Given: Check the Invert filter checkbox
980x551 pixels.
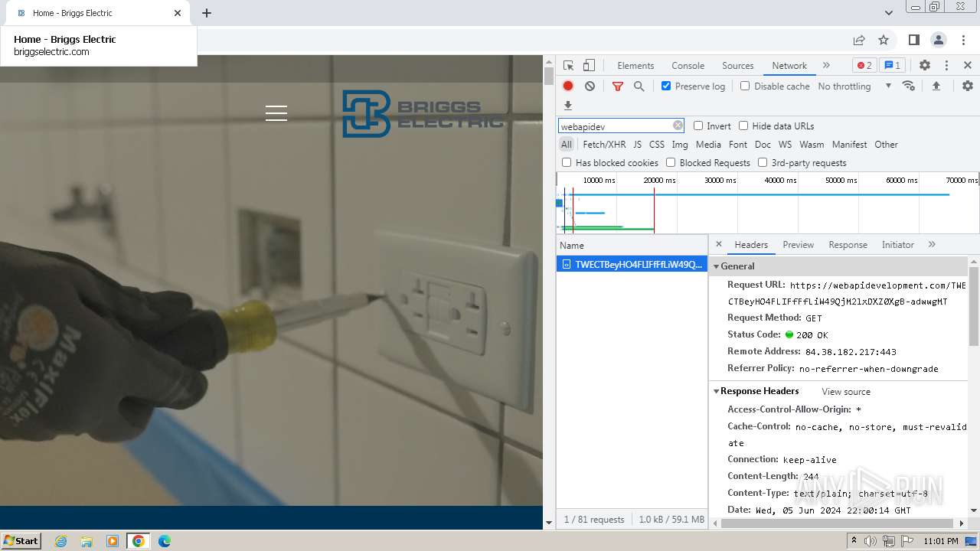Looking at the screenshot, I should click(698, 126).
